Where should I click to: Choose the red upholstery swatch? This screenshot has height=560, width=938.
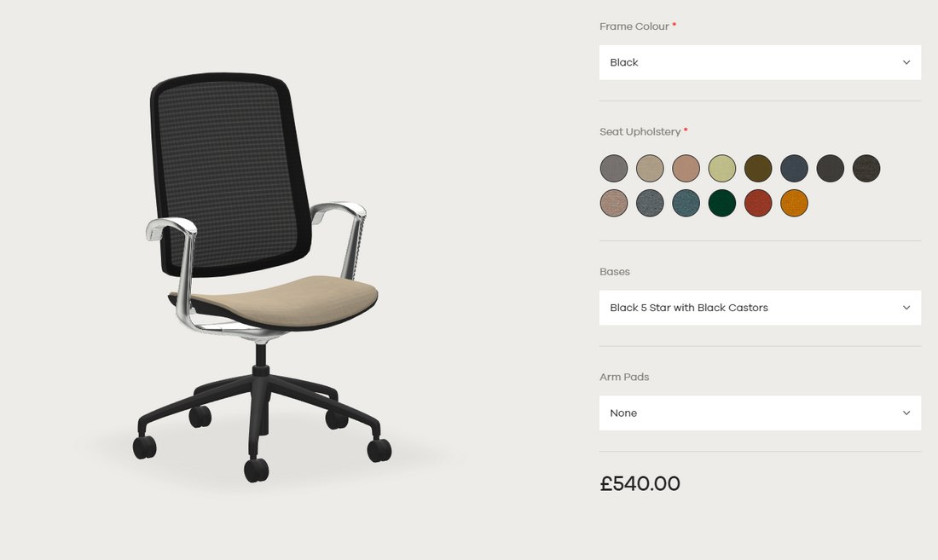758,203
